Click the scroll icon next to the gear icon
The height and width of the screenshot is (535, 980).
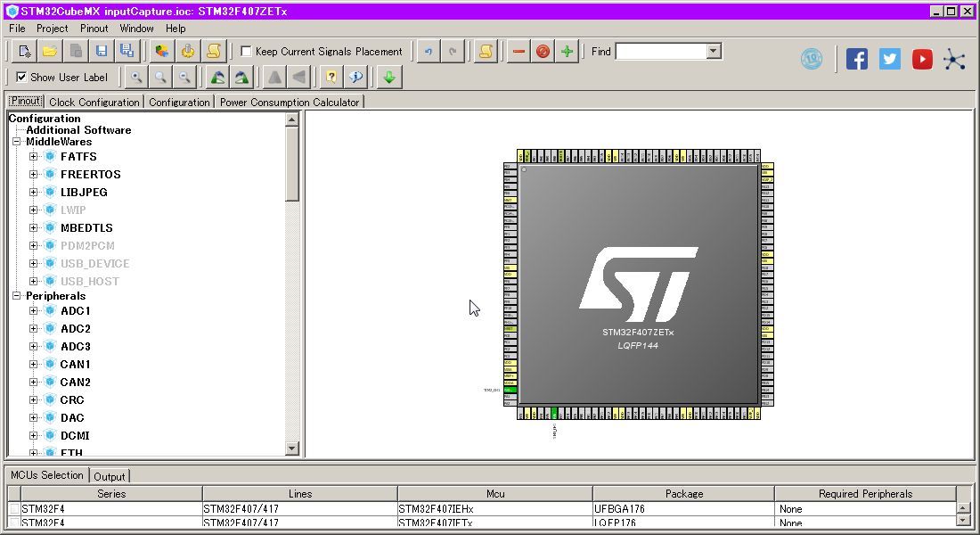(213, 52)
